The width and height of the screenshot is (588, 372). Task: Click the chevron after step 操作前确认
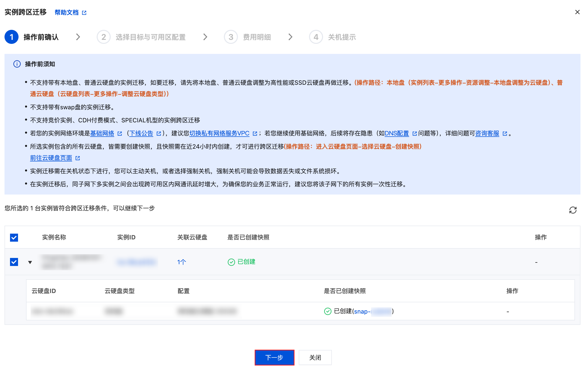pyautogui.click(x=78, y=37)
